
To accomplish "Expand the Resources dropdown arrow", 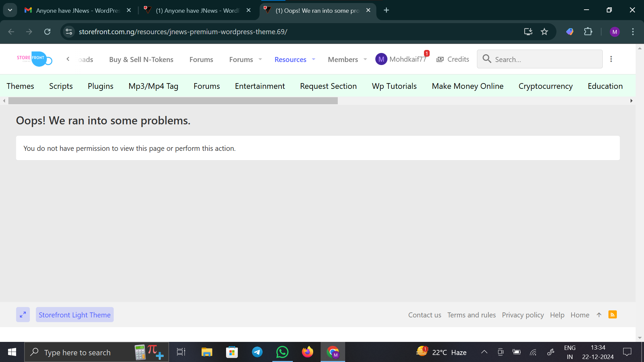I will tap(314, 59).
